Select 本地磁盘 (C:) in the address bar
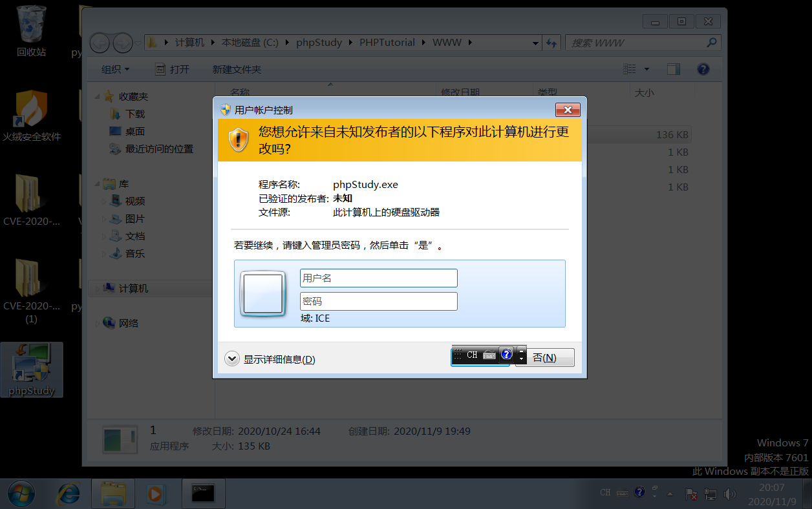Image resolution: width=812 pixels, height=509 pixels. 250,43
